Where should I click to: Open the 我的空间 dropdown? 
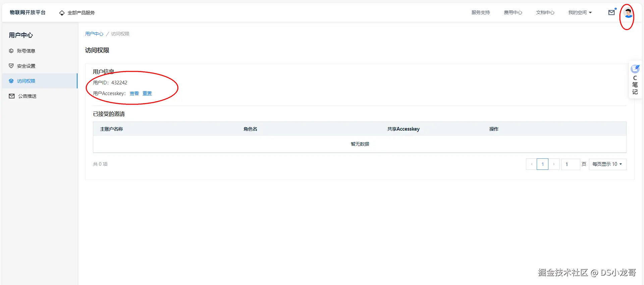coord(580,13)
